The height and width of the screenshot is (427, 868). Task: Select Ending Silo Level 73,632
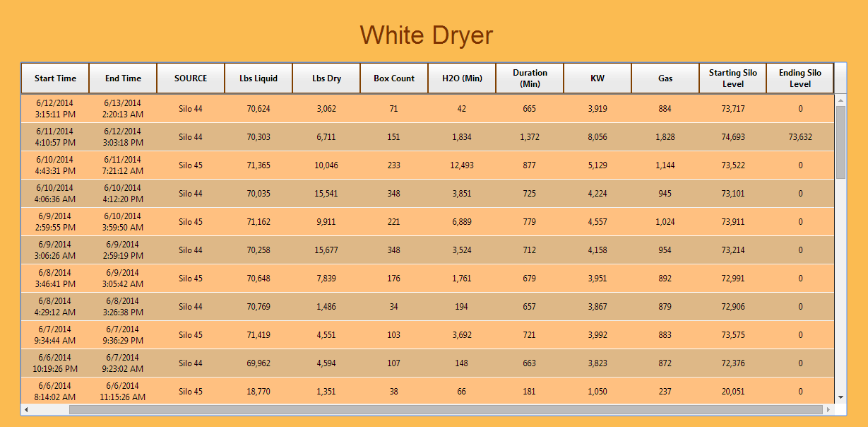(x=800, y=137)
